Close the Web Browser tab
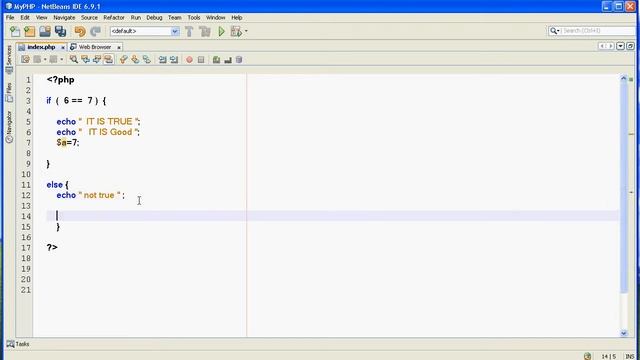The image size is (640, 360). (x=119, y=47)
